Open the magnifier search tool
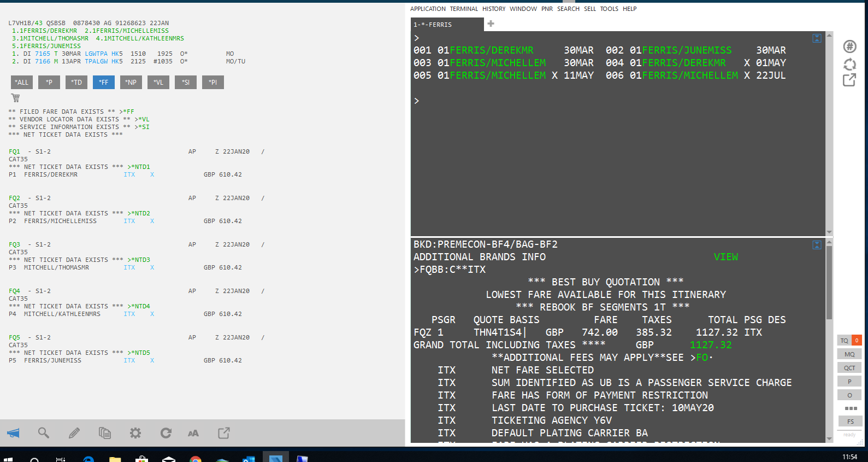The height and width of the screenshot is (462, 868). point(44,433)
